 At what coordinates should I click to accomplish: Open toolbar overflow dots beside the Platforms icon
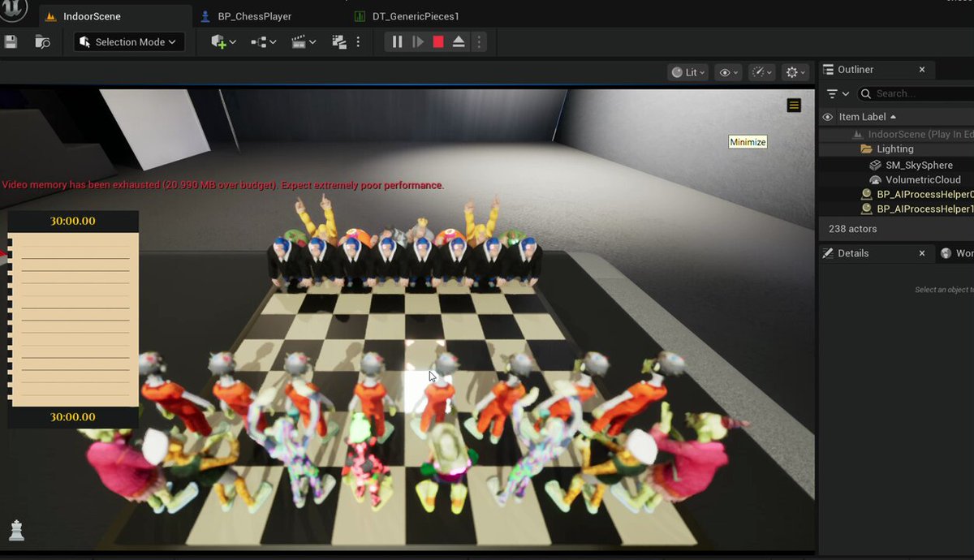[x=358, y=41]
